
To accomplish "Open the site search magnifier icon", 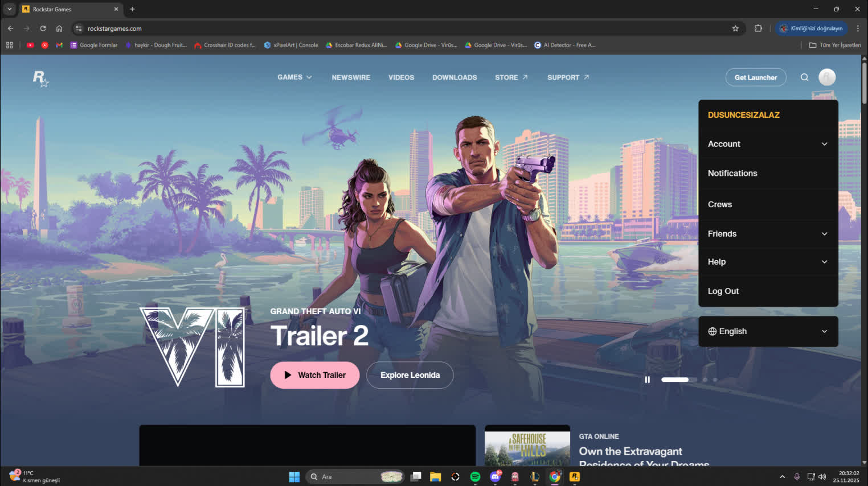I will [804, 77].
